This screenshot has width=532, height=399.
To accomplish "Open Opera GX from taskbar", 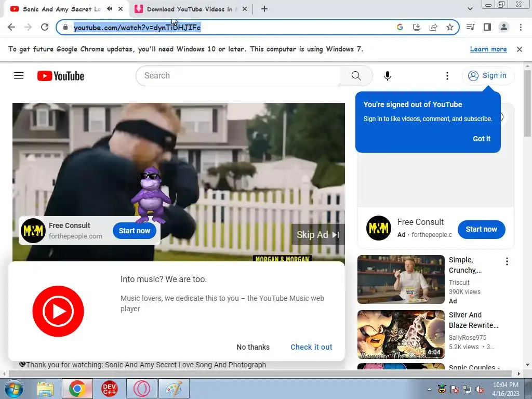I will [142, 389].
